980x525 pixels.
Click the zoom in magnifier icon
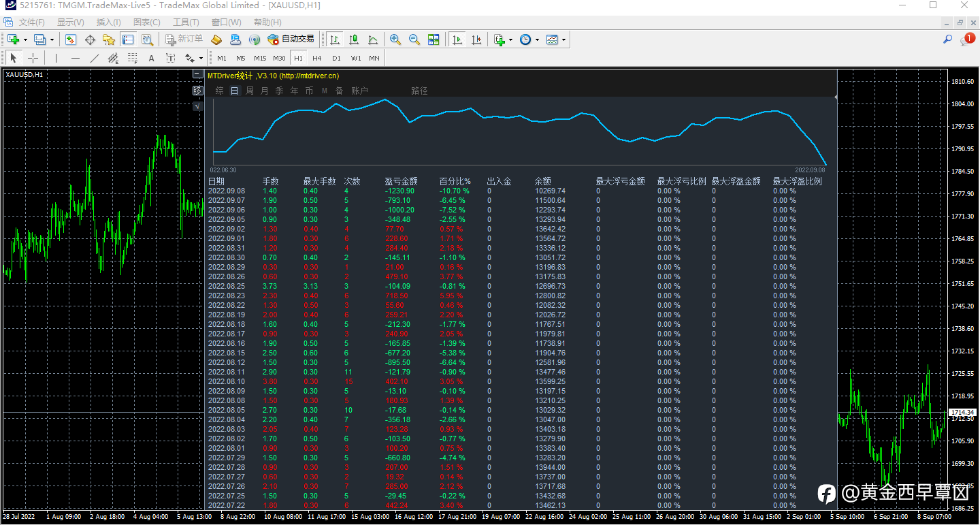(395, 39)
